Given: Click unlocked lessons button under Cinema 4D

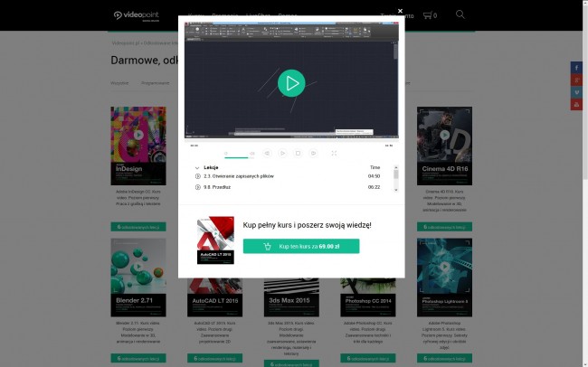Looking at the screenshot, I should 445,227.
